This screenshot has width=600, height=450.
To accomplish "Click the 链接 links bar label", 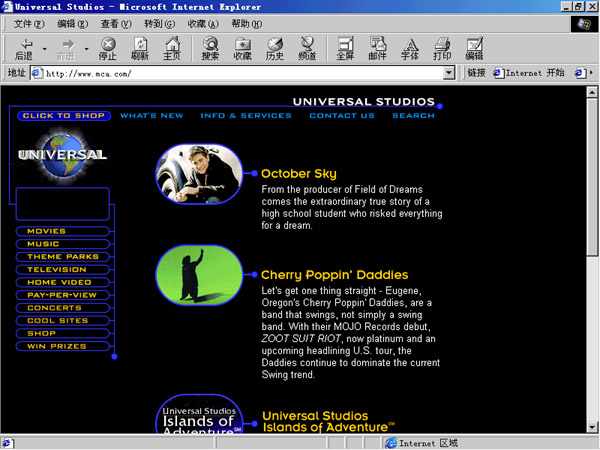I will [476, 73].
